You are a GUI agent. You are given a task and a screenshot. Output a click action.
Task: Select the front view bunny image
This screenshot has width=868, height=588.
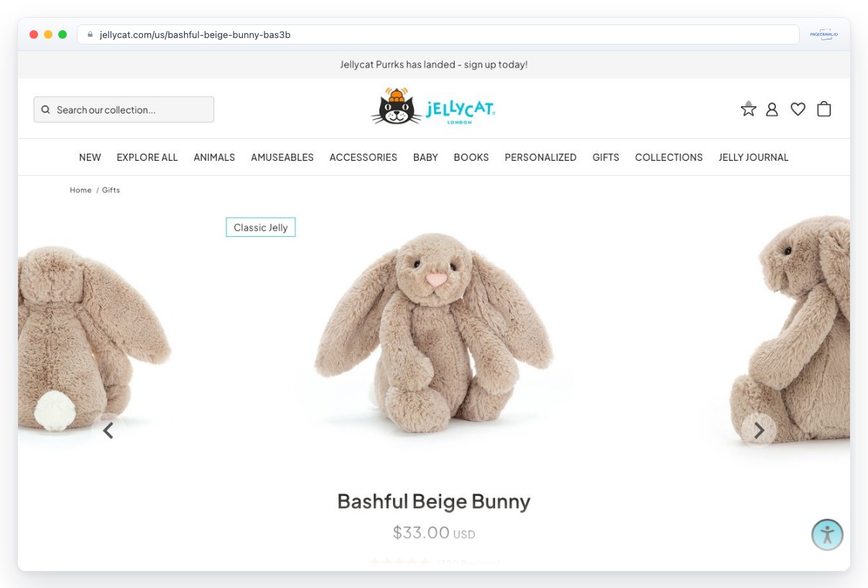pyautogui.click(x=434, y=334)
